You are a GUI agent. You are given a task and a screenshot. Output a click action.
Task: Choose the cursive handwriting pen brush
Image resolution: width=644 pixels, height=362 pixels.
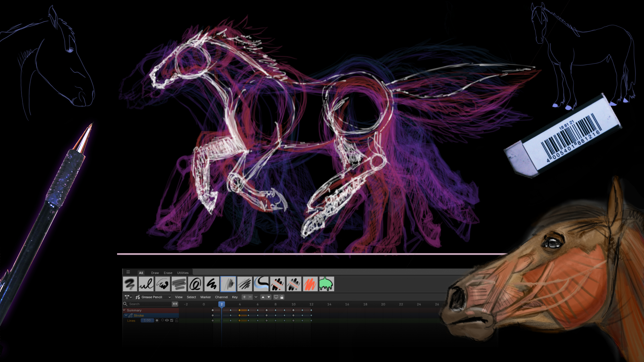[x=146, y=284]
